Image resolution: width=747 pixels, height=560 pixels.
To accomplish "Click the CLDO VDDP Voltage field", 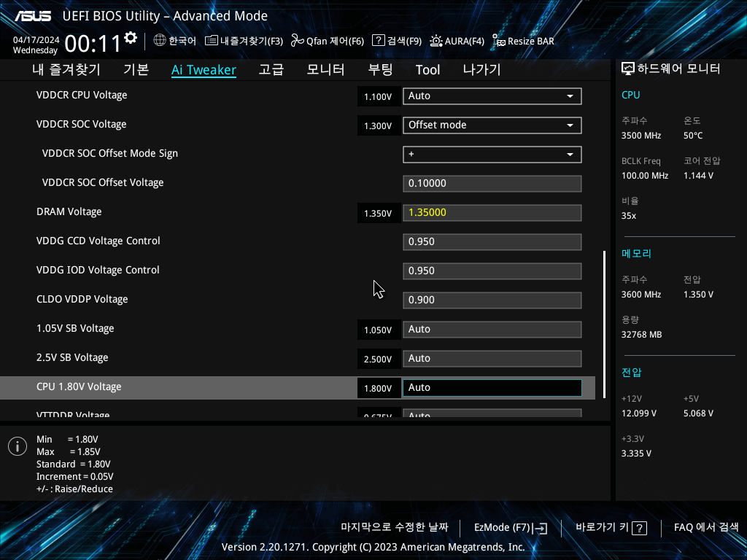I will click(492, 300).
